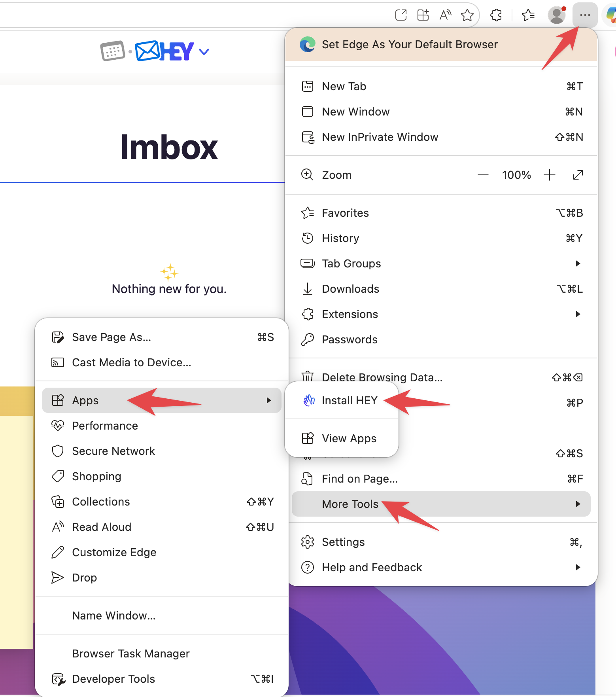This screenshot has width=616, height=697.
Task: Increase zoom with the plus button
Action: (550, 175)
